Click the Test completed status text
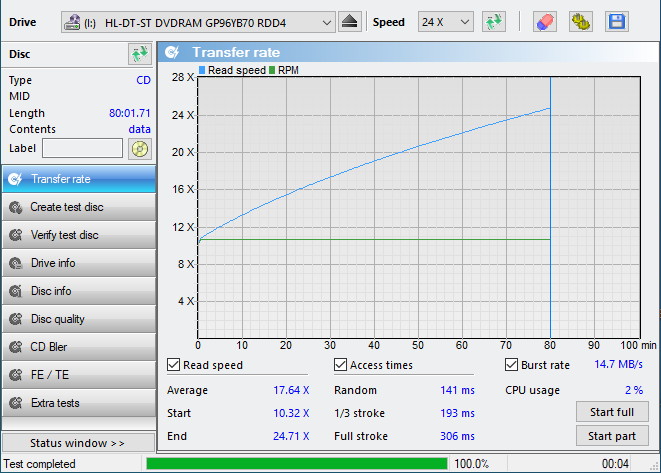 [x=40, y=464]
